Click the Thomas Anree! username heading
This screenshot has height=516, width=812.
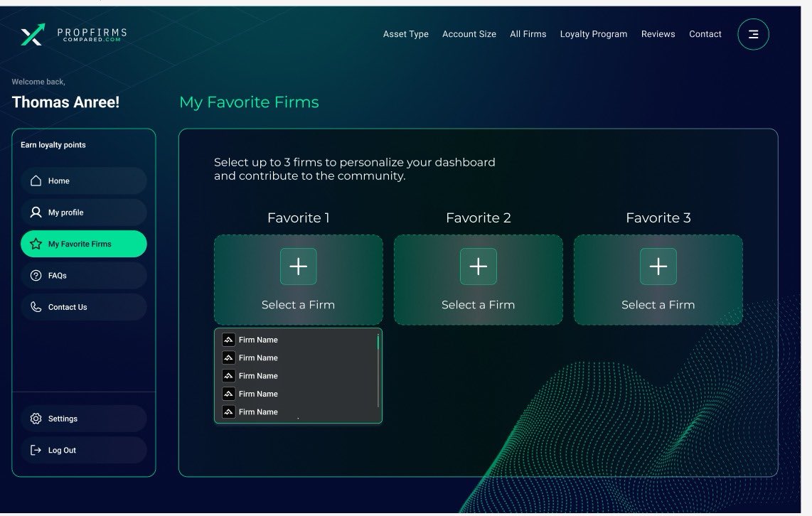pyautogui.click(x=65, y=102)
